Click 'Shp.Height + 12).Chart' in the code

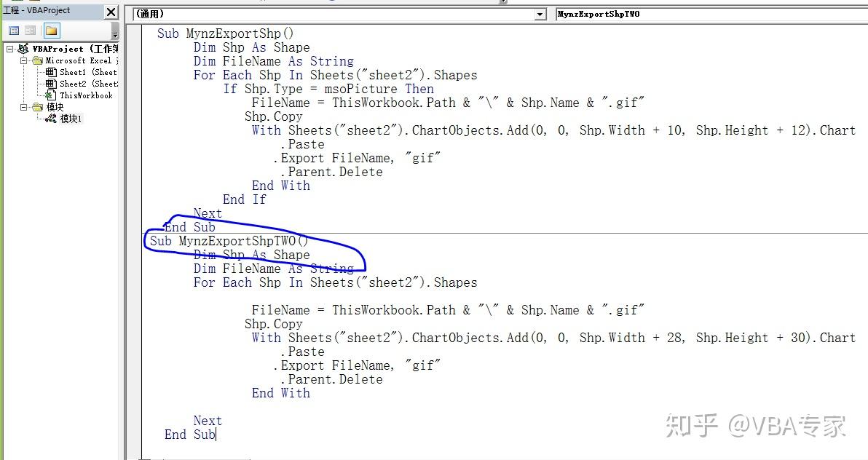coord(776,130)
